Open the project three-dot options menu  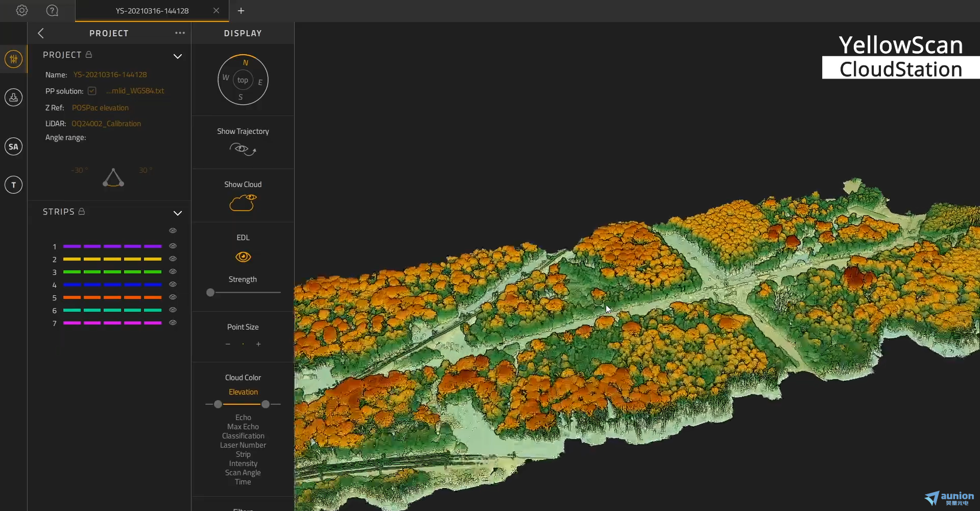[x=180, y=33]
